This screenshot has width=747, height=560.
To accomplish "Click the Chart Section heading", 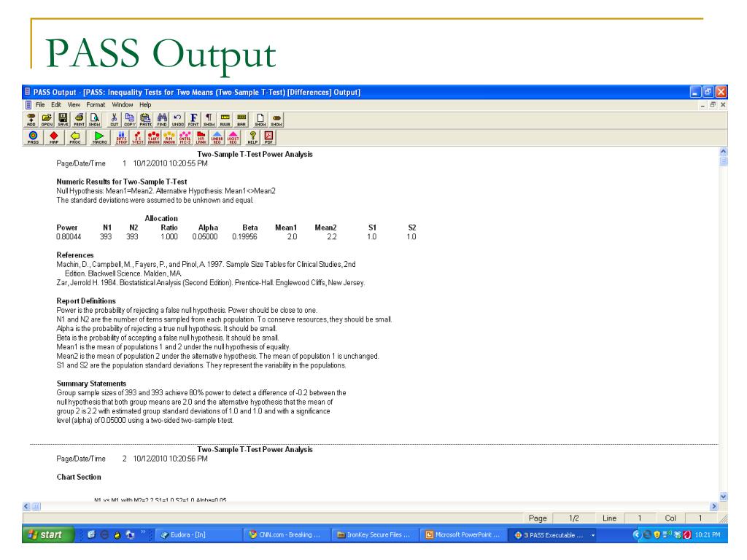I will point(79,477).
